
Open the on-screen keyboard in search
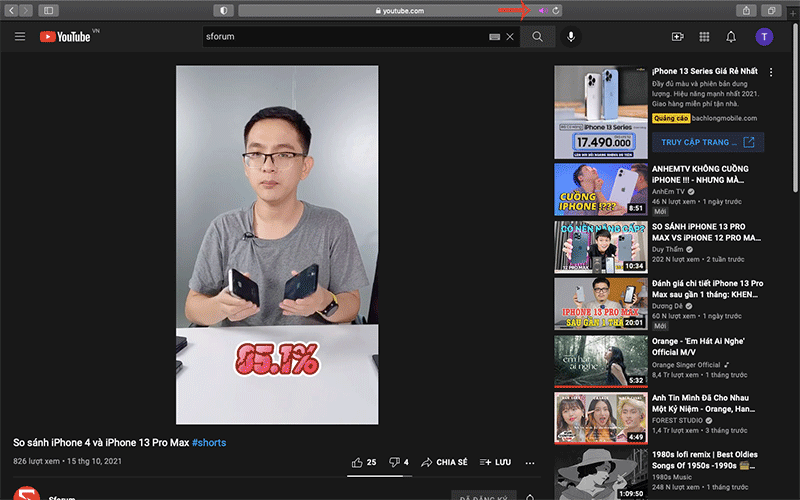coord(494,37)
